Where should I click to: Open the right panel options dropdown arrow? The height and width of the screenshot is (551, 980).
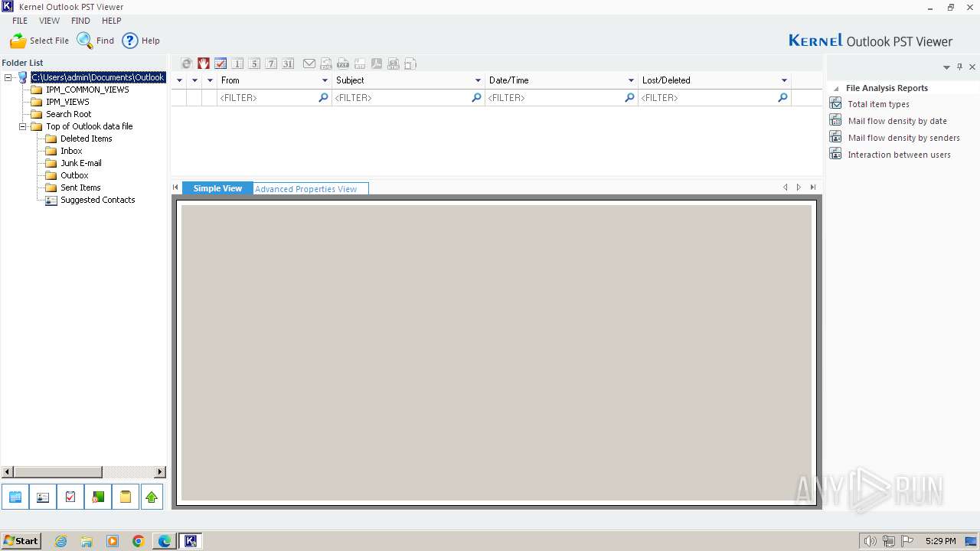click(x=946, y=67)
